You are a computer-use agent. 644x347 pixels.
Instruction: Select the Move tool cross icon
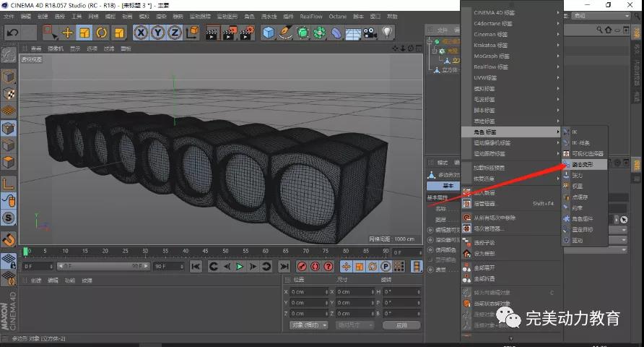click(x=67, y=33)
